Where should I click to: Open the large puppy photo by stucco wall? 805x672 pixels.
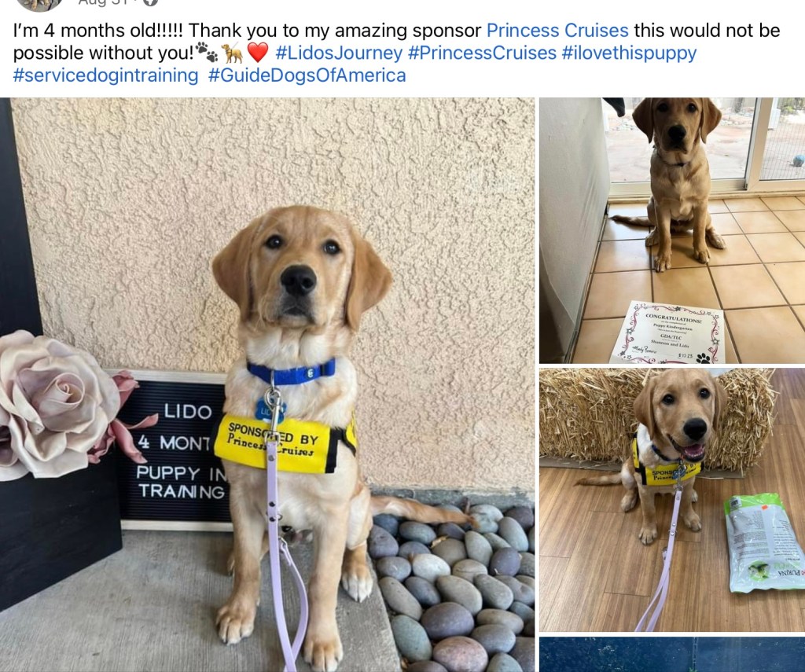click(267, 384)
